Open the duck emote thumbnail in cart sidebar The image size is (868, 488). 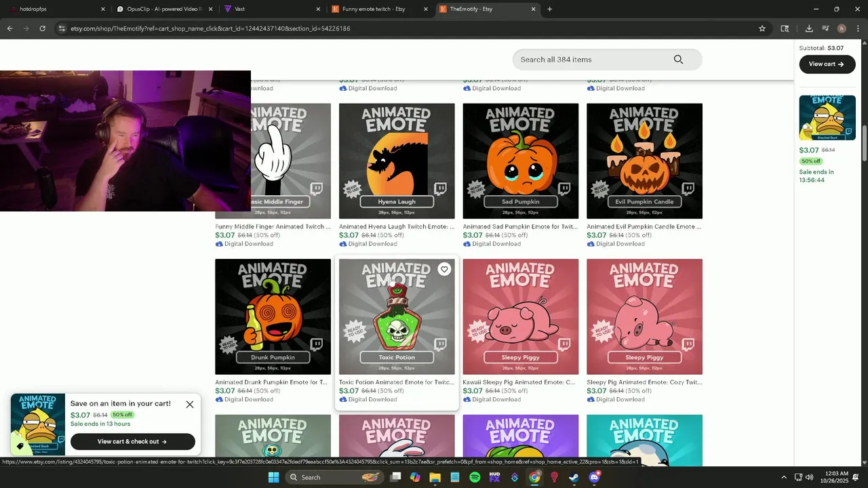827,118
